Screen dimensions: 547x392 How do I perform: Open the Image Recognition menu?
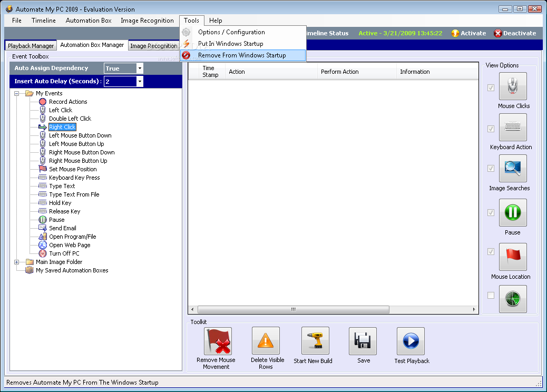click(x=147, y=21)
